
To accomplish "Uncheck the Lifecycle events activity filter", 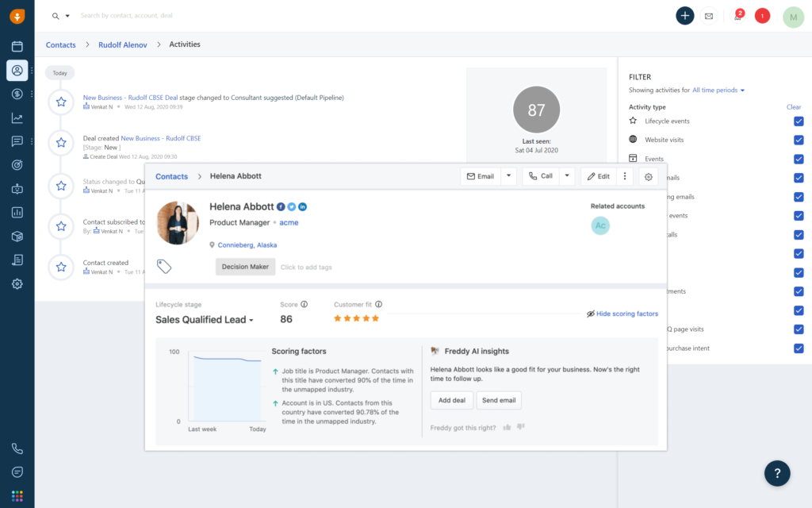I will pos(799,121).
